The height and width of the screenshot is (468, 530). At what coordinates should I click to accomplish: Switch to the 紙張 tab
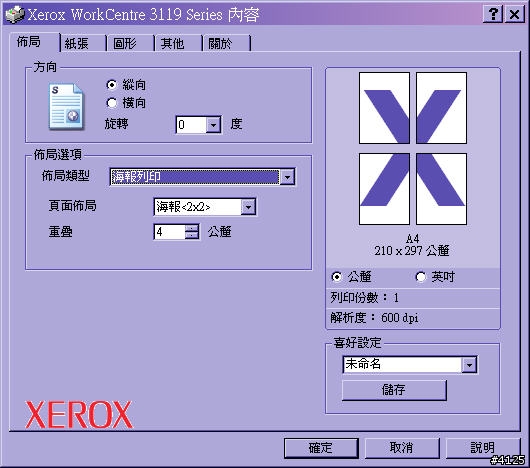pyautogui.click(x=83, y=43)
